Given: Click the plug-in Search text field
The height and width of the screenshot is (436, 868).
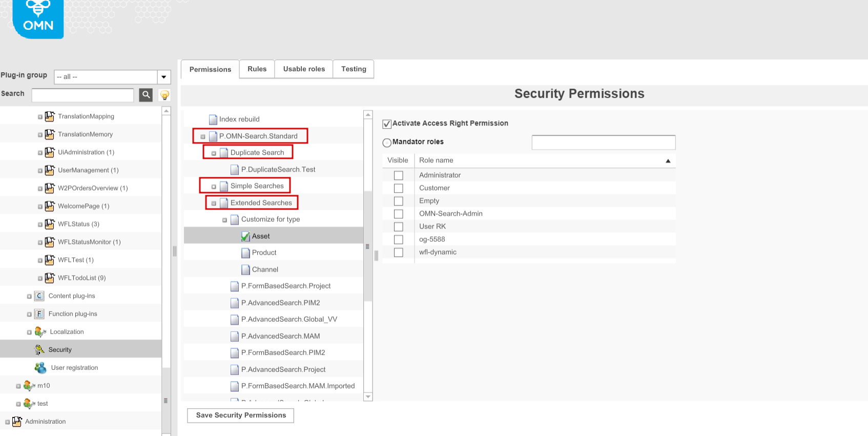Looking at the screenshot, I should (x=82, y=95).
